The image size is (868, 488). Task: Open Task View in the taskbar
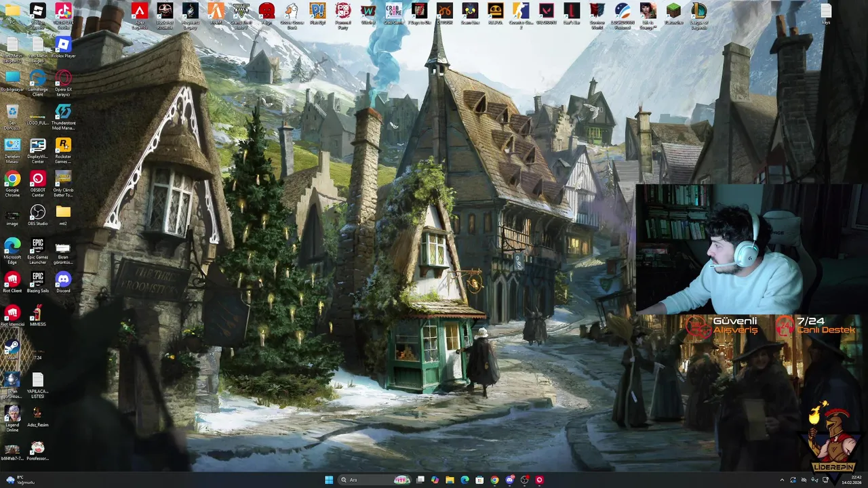coord(420,480)
